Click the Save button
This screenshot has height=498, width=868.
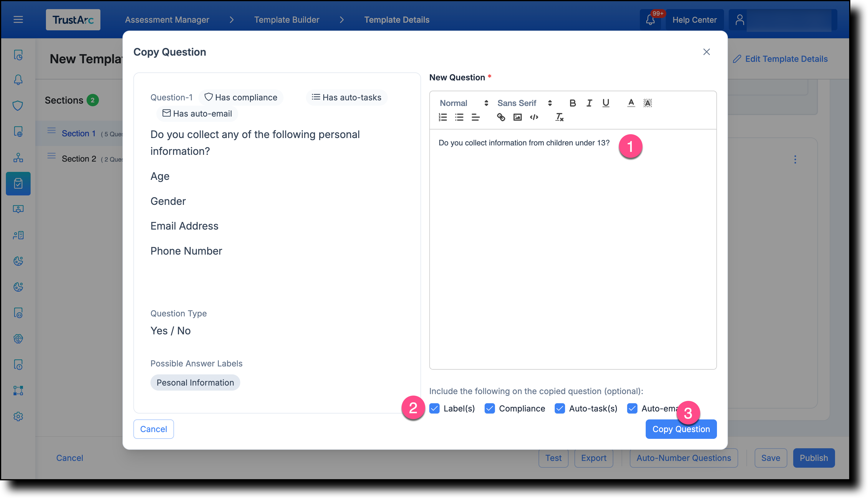[771, 458]
